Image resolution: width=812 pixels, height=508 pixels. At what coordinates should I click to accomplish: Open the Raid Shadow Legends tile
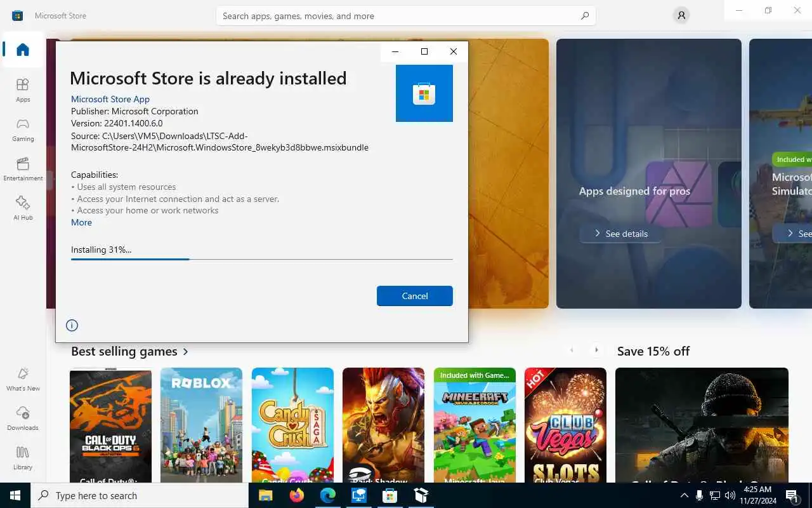(x=383, y=425)
